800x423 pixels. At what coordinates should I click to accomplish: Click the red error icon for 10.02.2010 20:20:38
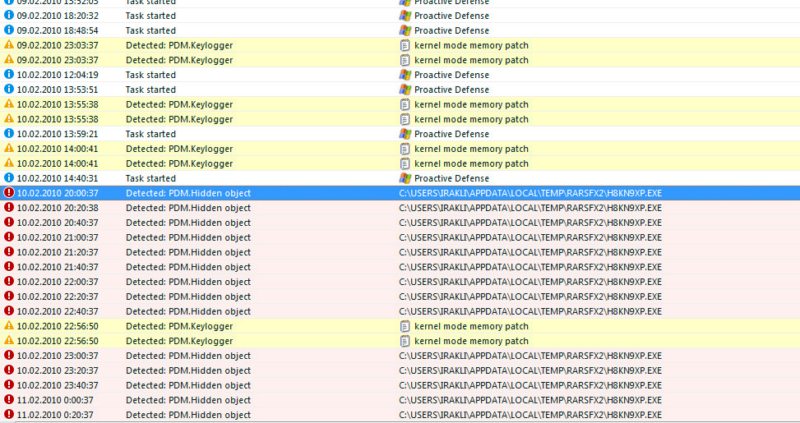tap(9, 207)
